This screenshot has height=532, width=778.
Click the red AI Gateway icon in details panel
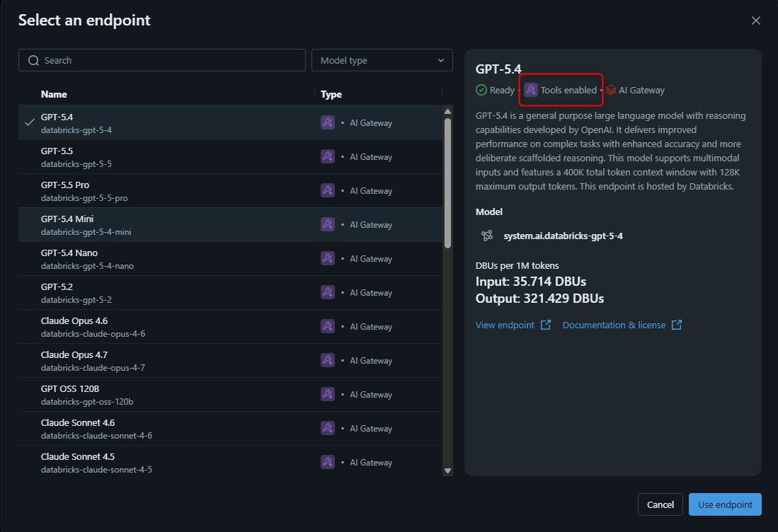pyautogui.click(x=611, y=90)
